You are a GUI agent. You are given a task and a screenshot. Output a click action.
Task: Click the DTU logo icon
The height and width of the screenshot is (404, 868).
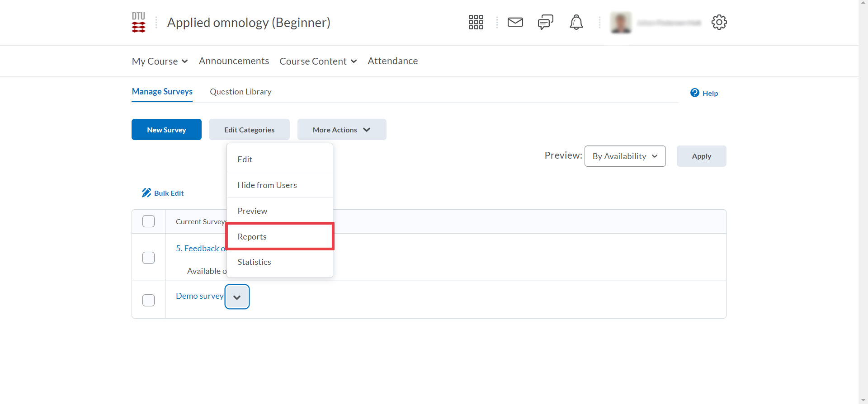click(138, 22)
